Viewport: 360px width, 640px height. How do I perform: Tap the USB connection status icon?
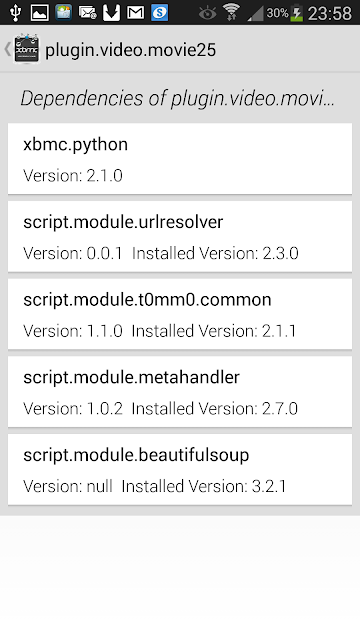tap(16, 13)
